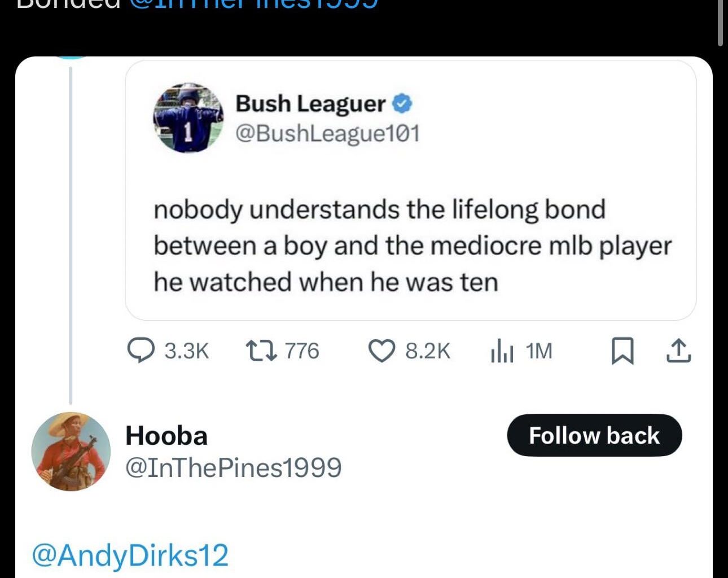Image resolution: width=728 pixels, height=578 pixels.
Task: Click the @BushLeague101 handle
Action: pyautogui.click(x=327, y=133)
